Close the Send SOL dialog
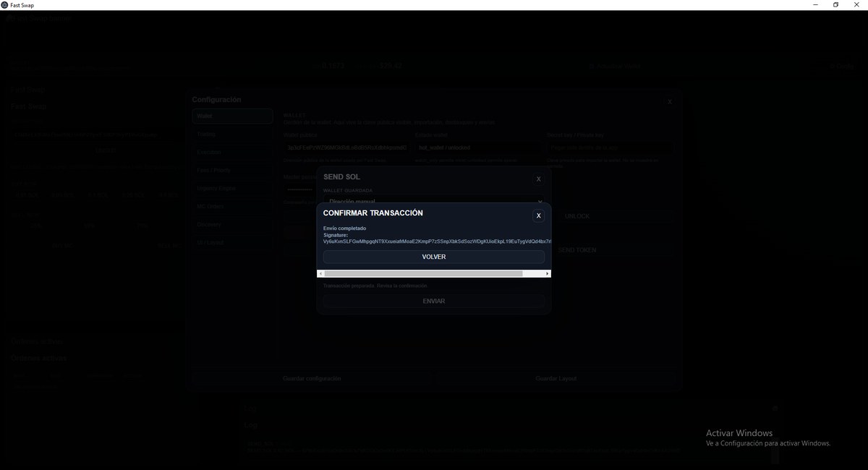The width and height of the screenshot is (868, 470). pos(538,179)
